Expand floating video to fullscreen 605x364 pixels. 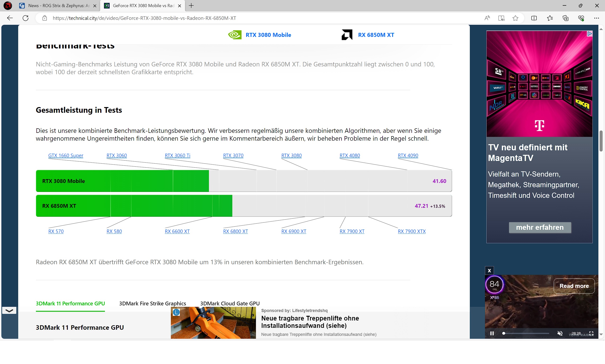click(x=591, y=333)
